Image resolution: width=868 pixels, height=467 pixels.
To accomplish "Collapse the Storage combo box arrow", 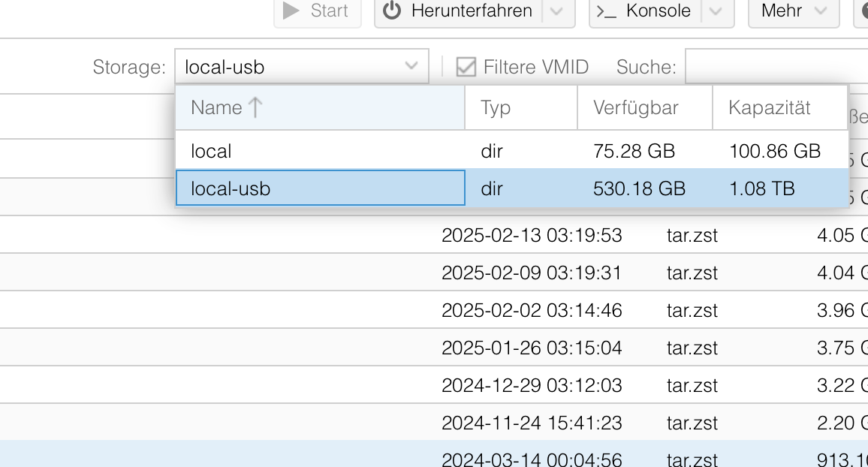I will 411,66.
